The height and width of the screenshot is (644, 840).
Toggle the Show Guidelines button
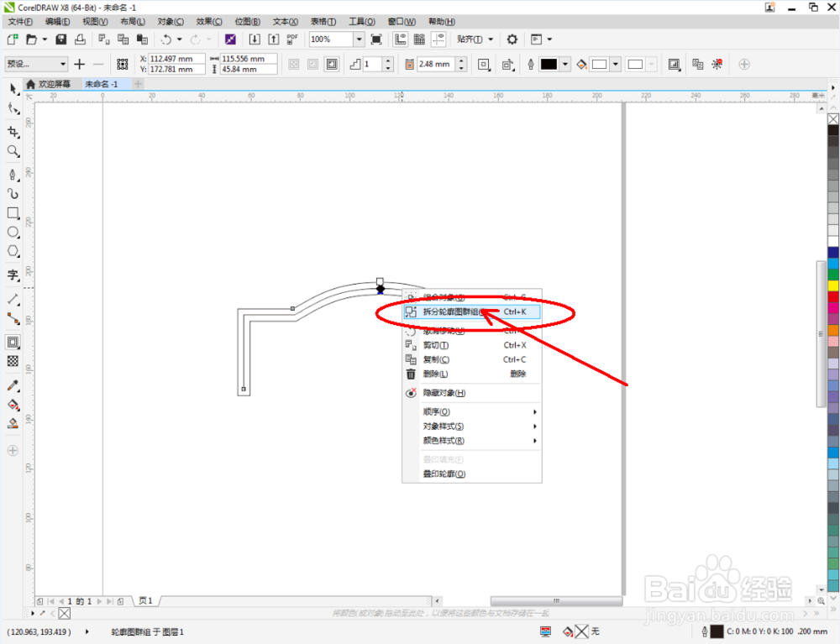coord(438,39)
